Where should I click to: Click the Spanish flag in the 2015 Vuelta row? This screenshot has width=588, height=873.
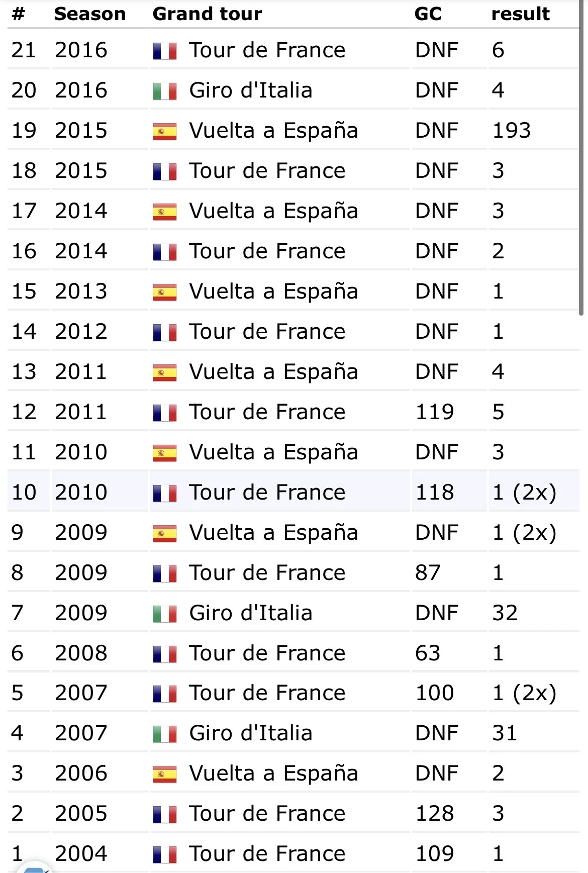pos(165,131)
